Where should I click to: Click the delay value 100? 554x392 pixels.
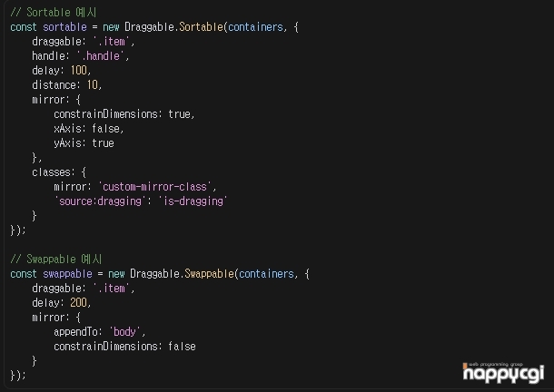click(80, 71)
